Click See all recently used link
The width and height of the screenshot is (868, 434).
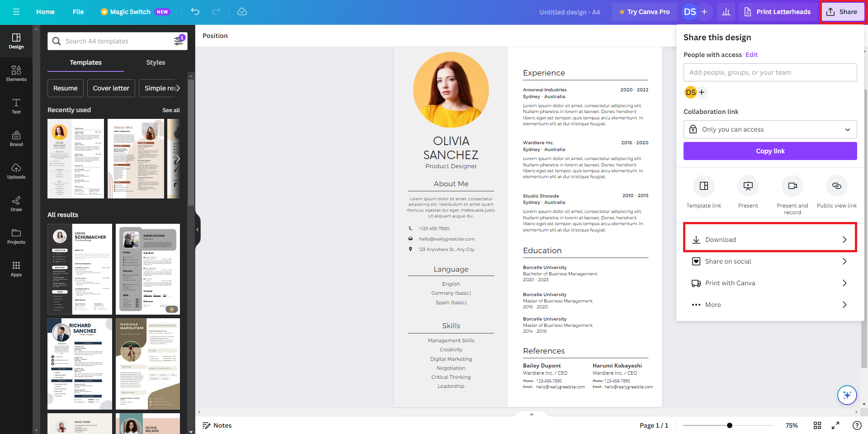171,110
